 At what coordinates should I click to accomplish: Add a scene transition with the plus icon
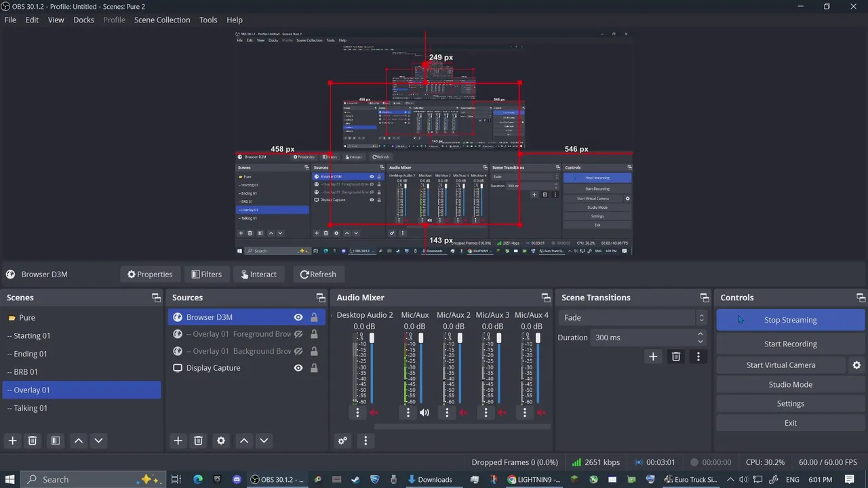pos(653,357)
